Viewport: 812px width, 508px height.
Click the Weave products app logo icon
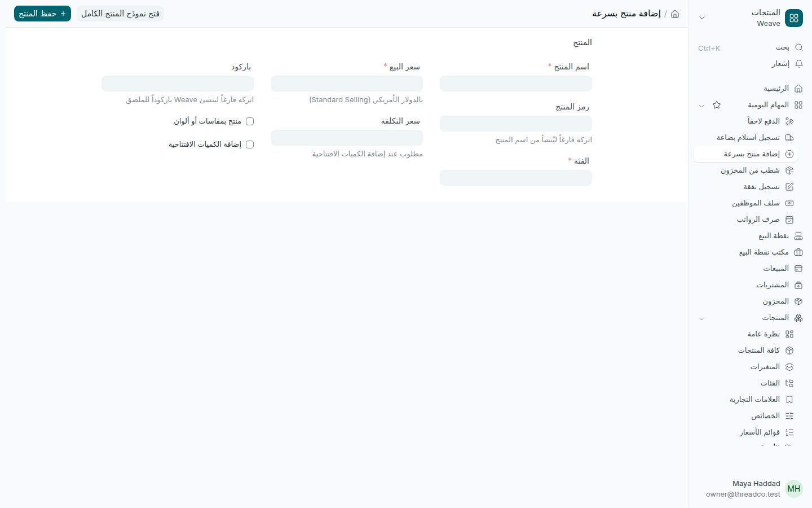click(794, 18)
